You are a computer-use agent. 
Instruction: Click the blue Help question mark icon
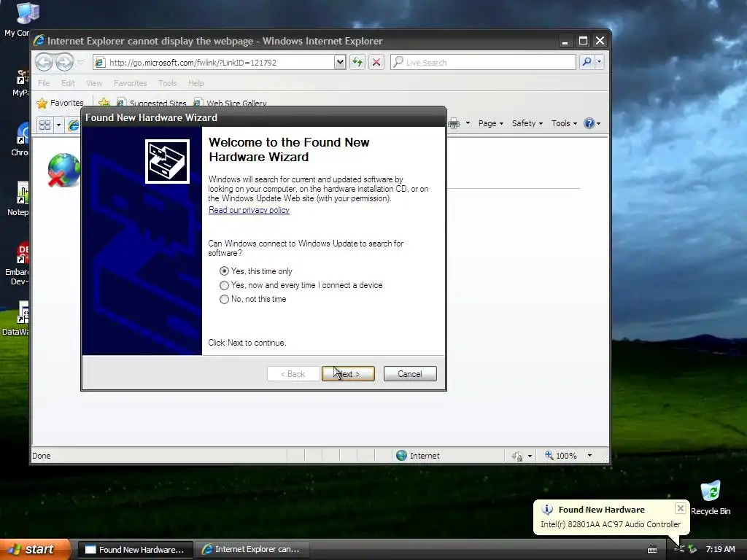point(589,123)
